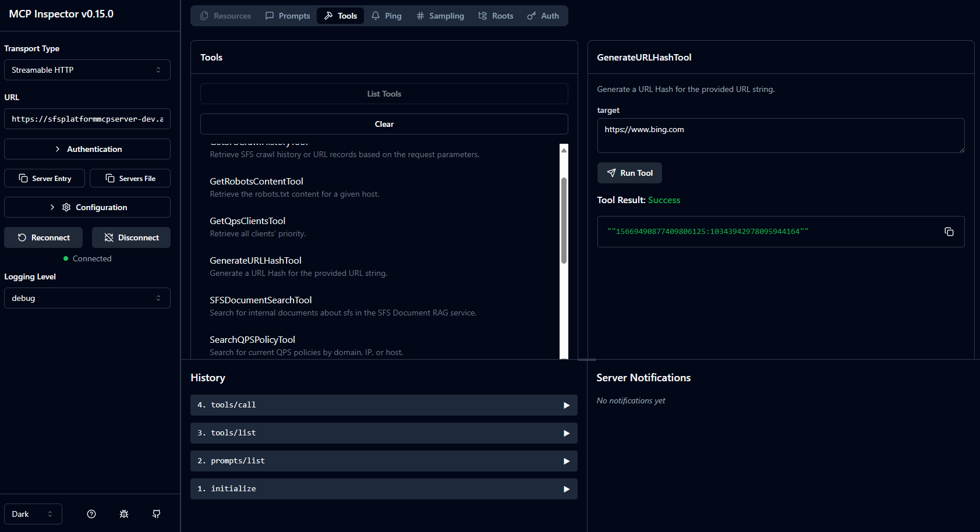This screenshot has width=980, height=532.
Task: Click the bell icon of Ping tab
Action: tap(376, 16)
